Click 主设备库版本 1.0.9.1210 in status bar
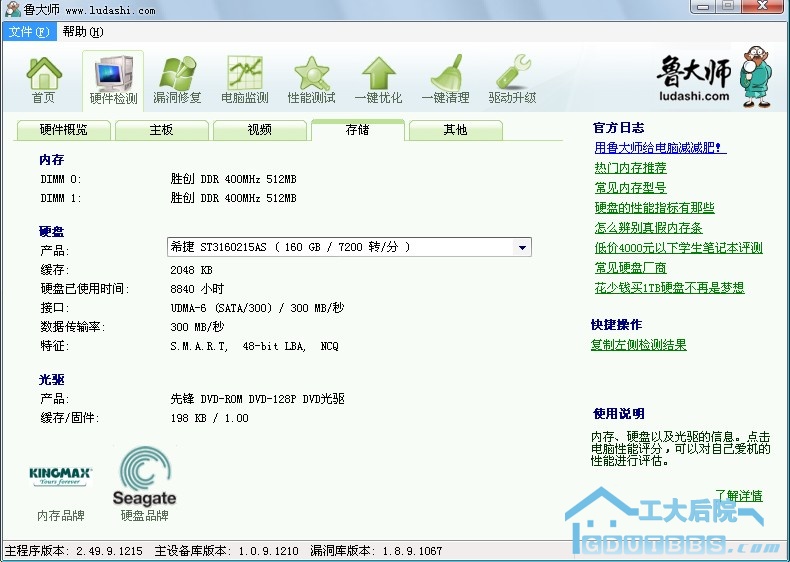 coord(226,551)
